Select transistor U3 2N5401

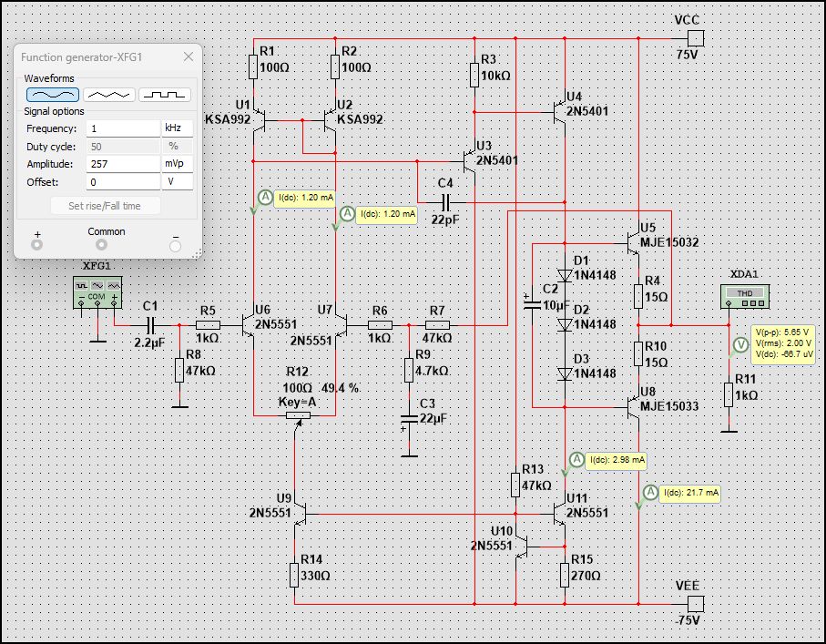(x=469, y=162)
